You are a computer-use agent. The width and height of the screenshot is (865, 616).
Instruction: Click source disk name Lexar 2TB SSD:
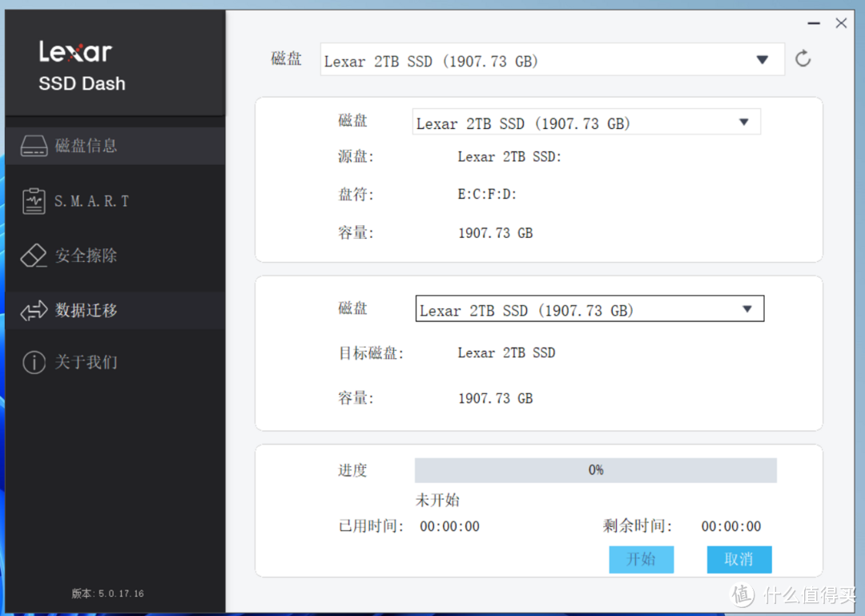(x=509, y=157)
